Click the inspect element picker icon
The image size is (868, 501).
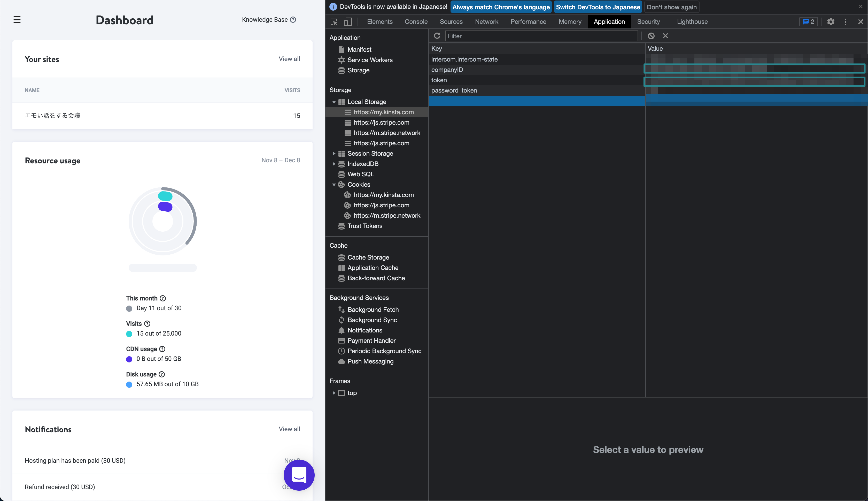click(334, 22)
